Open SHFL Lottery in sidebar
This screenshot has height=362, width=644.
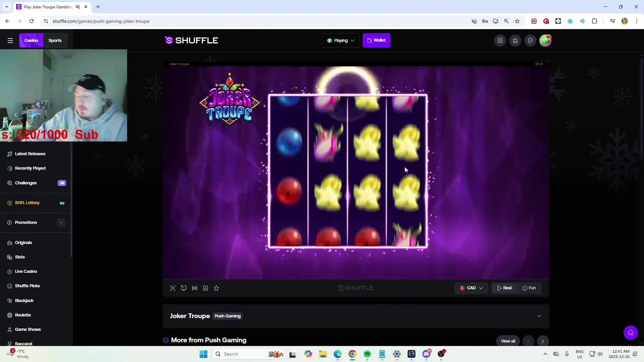(27, 203)
